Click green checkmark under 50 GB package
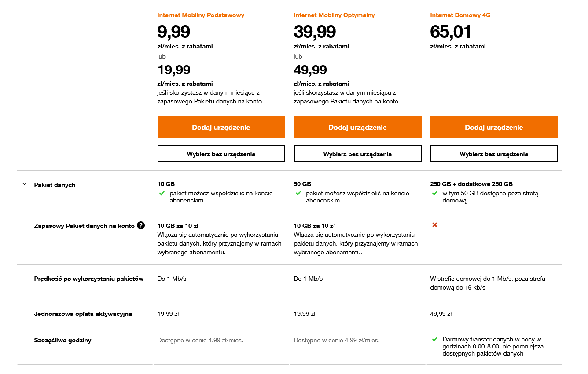Screen dimensions: 588x374 298,193
